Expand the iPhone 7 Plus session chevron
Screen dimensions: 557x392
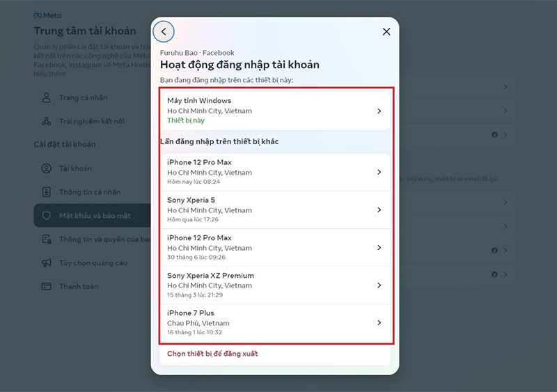(x=379, y=322)
